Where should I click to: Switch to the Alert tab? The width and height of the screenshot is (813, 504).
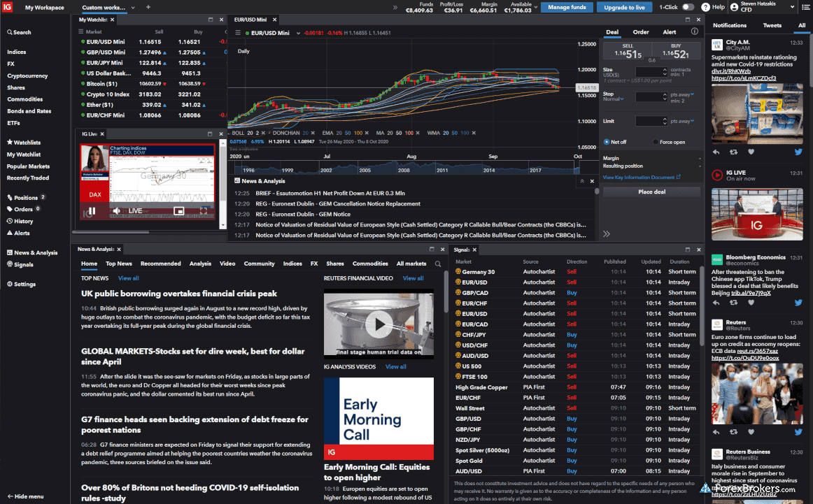click(670, 32)
